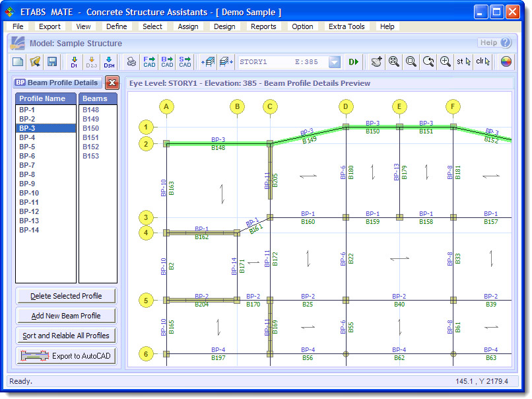The height and width of the screenshot is (399, 532).
Task: Click the zoom extents magnifier icon
Action: [394, 61]
